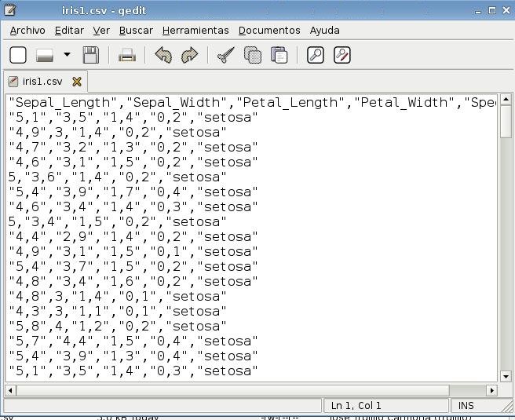
Task: Click the line "5,4","3,9","1,7","0,4"
Action: click(133, 192)
